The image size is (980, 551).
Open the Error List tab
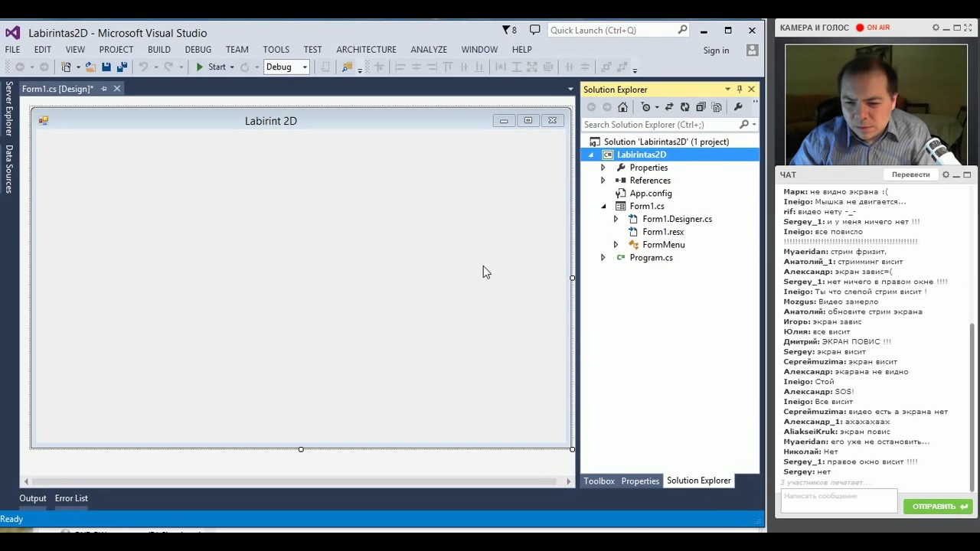[71, 498]
